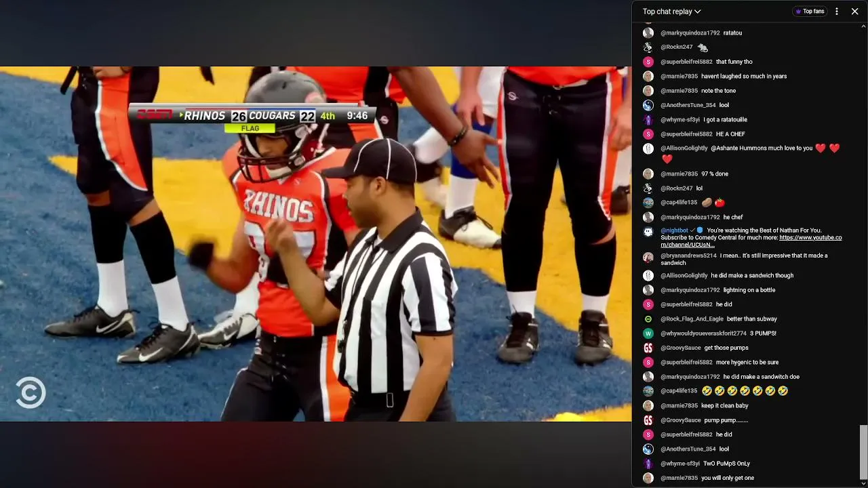Click avatar beside the 'ratatou' message
This screenshot has width=868, height=488.
click(x=648, y=33)
